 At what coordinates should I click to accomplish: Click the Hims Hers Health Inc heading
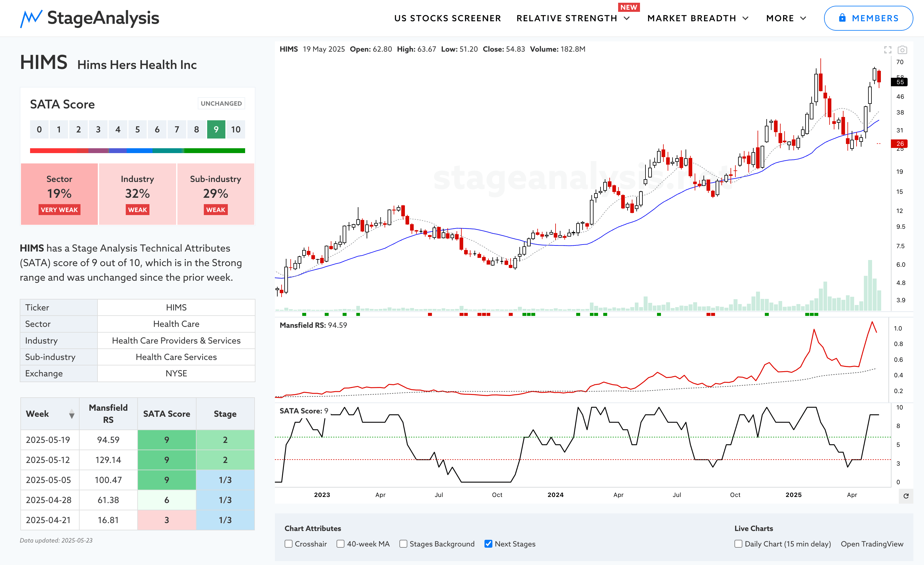(137, 64)
